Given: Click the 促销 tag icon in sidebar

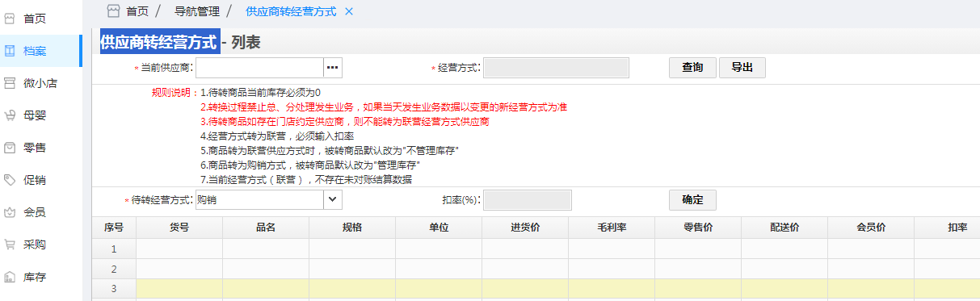Looking at the screenshot, I should tap(11, 180).
